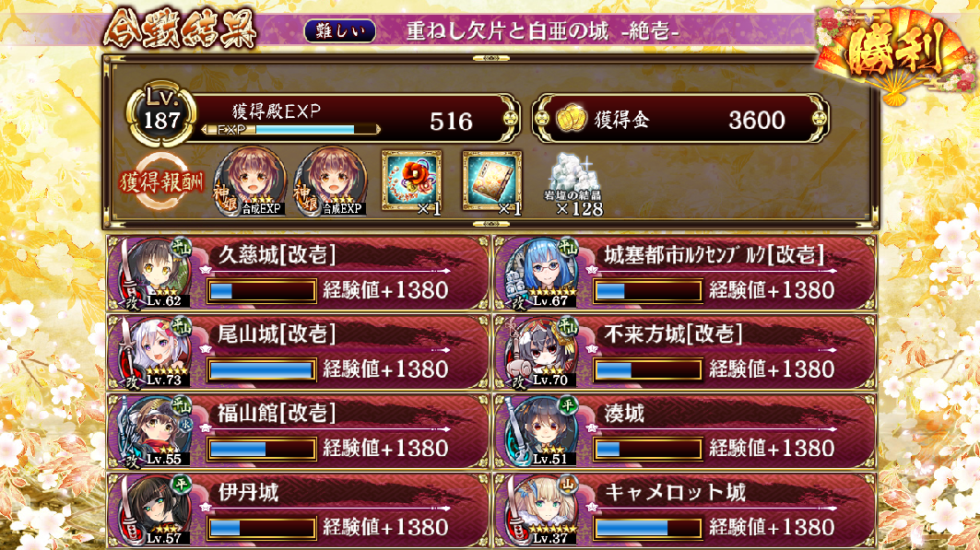Image resolution: width=980 pixels, height=550 pixels.
Task: Click the 難しい difficulty label
Action: [x=340, y=30]
